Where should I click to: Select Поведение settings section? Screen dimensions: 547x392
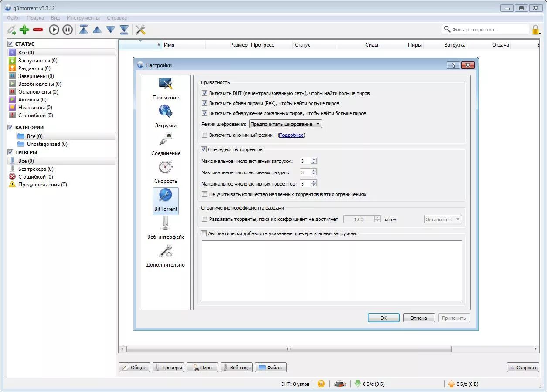[166, 89]
